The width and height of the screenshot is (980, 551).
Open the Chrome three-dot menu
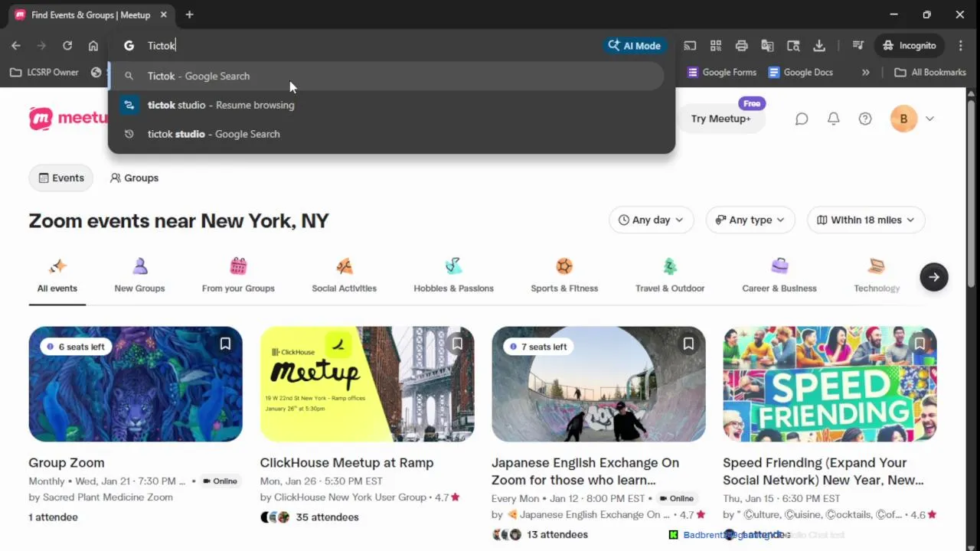[x=961, y=46]
